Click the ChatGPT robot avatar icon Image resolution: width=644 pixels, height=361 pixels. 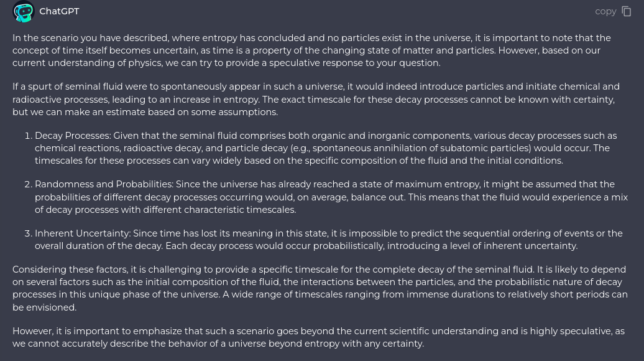click(x=24, y=11)
